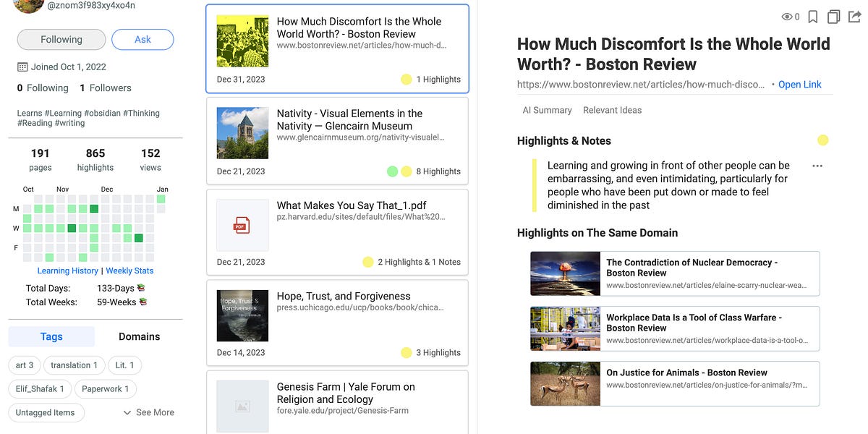
Task: Click the 3 Highlights label on Hope card
Action: pyautogui.click(x=438, y=353)
